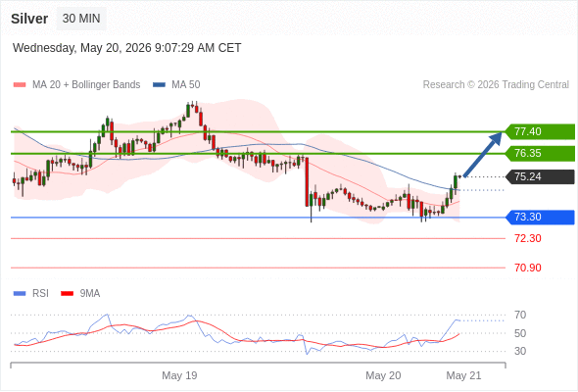Click the MA 20 + Bollinger Bands legend label
The height and width of the screenshot is (392, 578).
click(86, 85)
